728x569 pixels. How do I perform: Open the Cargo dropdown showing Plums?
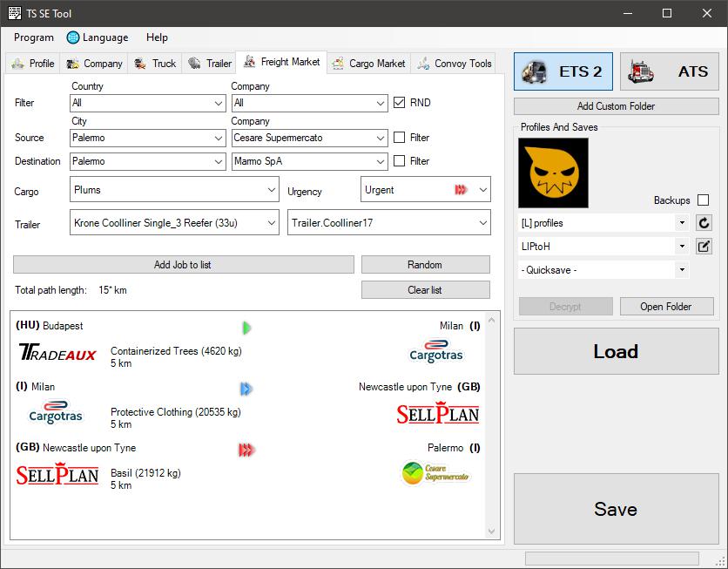[174, 190]
